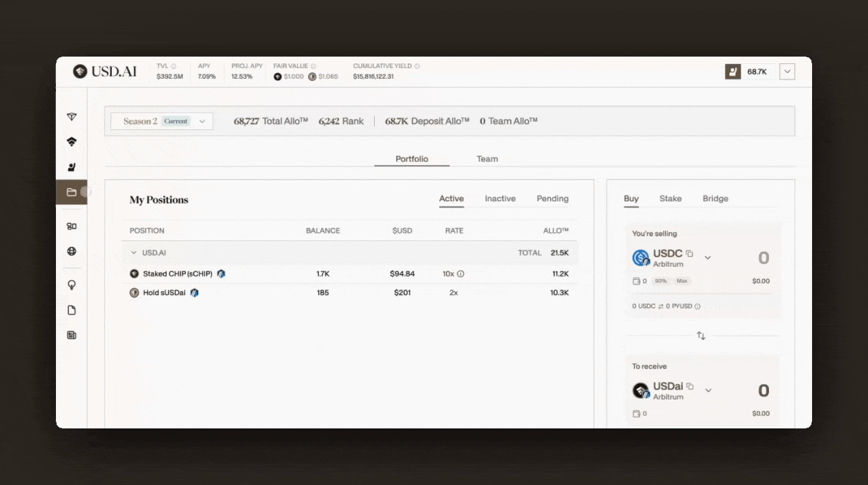Image resolution: width=868 pixels, height=485 pixels.
Task: Collapse the USD.AI positions group
Action: [x=133, y=253]
